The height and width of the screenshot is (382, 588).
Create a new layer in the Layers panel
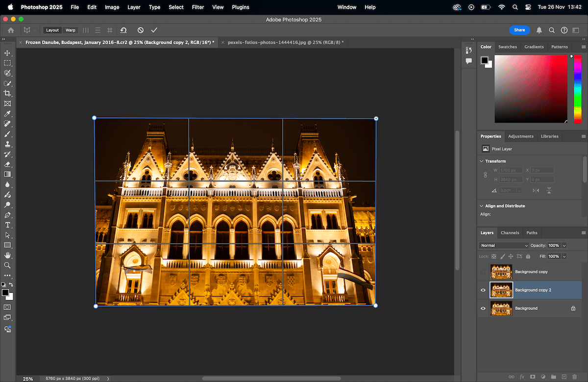click(x=564, y=377)
